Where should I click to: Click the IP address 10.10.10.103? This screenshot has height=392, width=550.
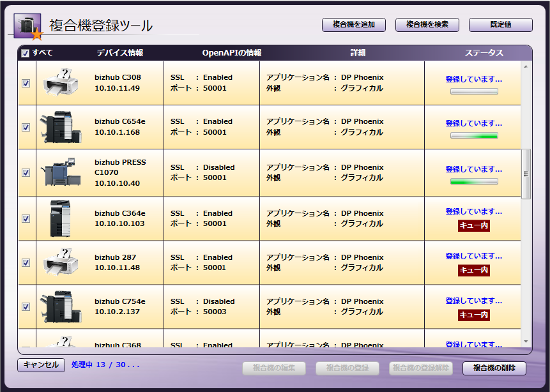(119, 223)
